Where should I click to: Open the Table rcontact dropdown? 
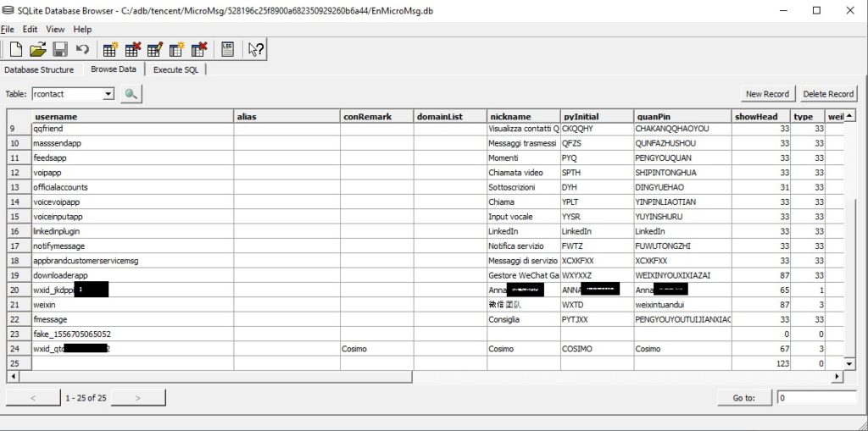coord(108,94)
